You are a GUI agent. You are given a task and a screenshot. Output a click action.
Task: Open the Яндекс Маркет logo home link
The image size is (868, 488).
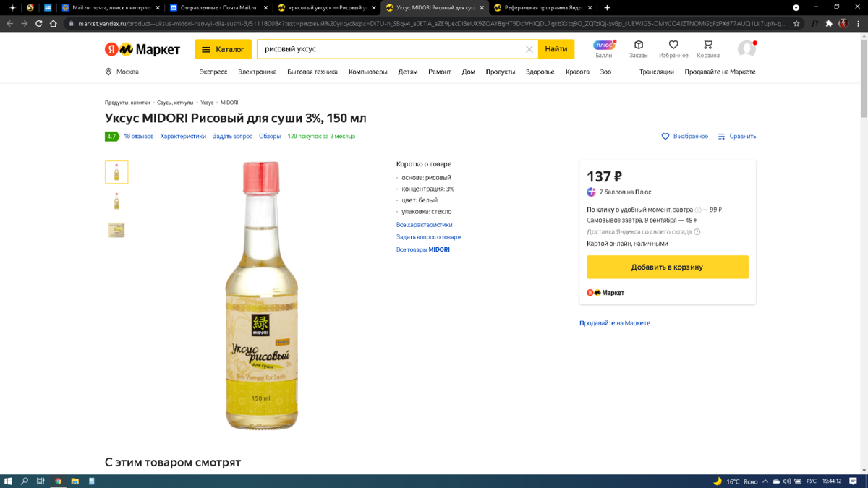(142, 49)
